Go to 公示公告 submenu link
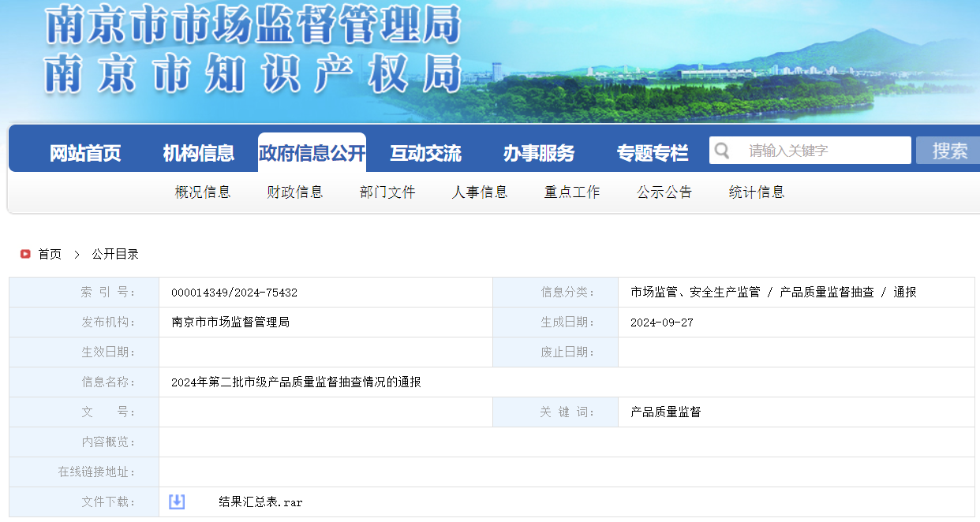The height and width of the screenshot is (522, 980). point(664,192)
